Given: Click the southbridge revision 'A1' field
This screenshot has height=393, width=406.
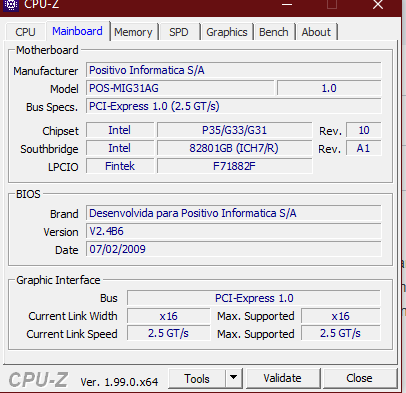Looking at the screenshot, I should pos(364,148).
